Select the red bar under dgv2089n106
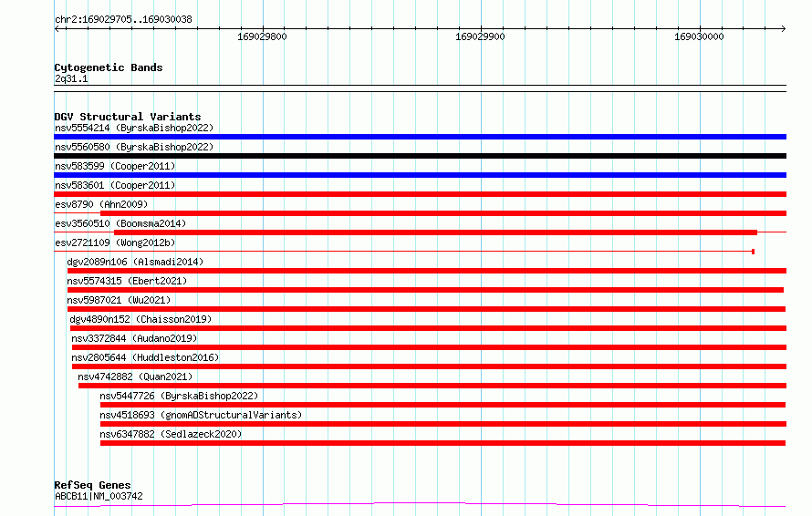This screenshot has height=516, width=812. (427, 271)
